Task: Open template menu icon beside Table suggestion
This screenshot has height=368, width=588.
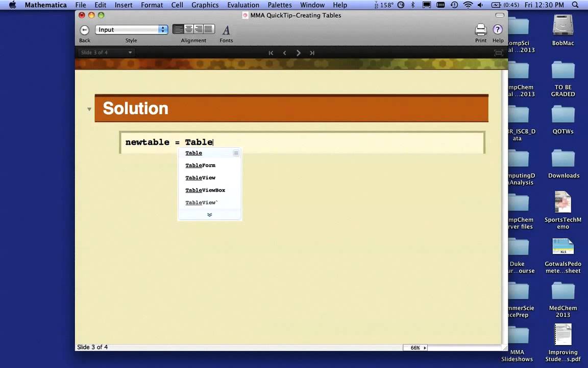Action: tap(236, 153)
